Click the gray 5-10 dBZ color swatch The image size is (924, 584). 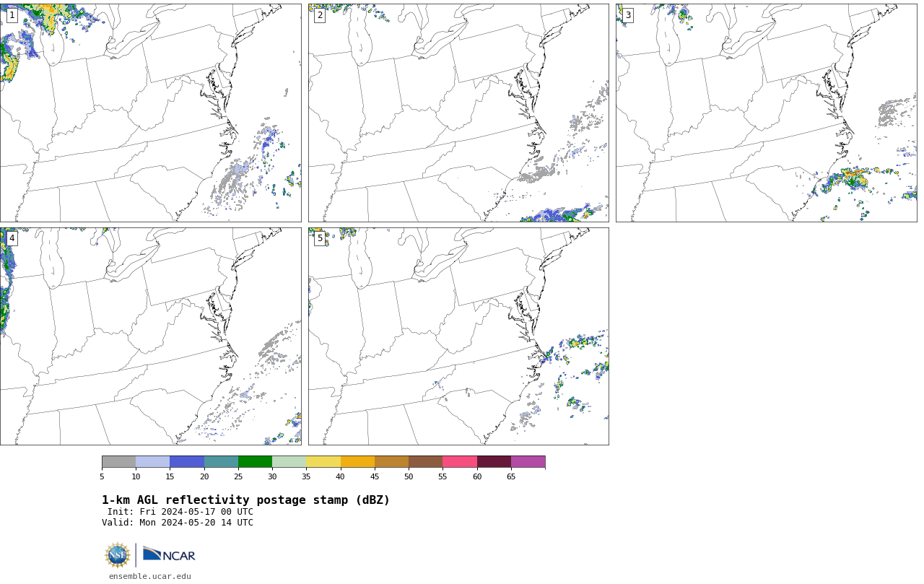(118, 462)
